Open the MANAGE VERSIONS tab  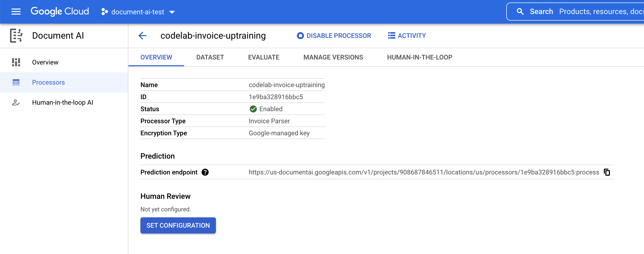point(333,57)
